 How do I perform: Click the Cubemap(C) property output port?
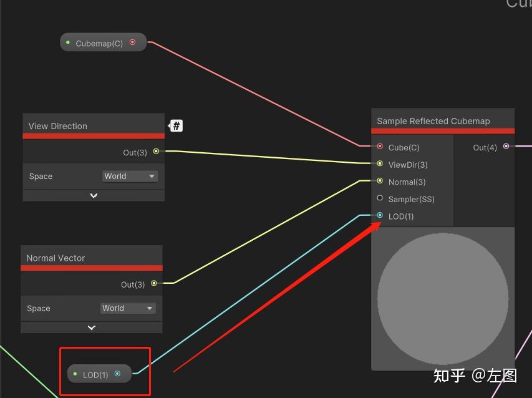click(132, 42)
